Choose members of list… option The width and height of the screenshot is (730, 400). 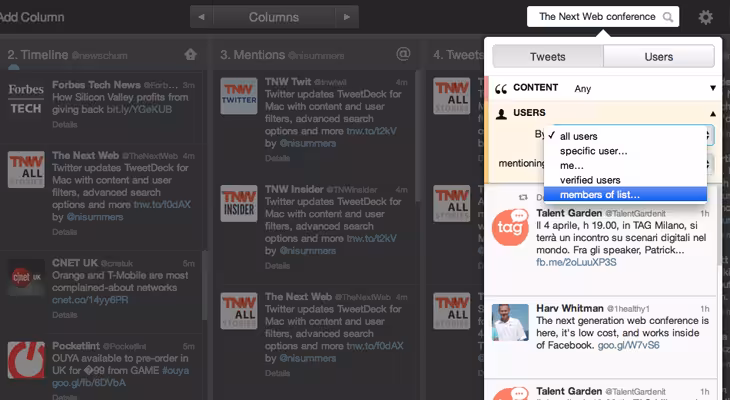point(625,195)
